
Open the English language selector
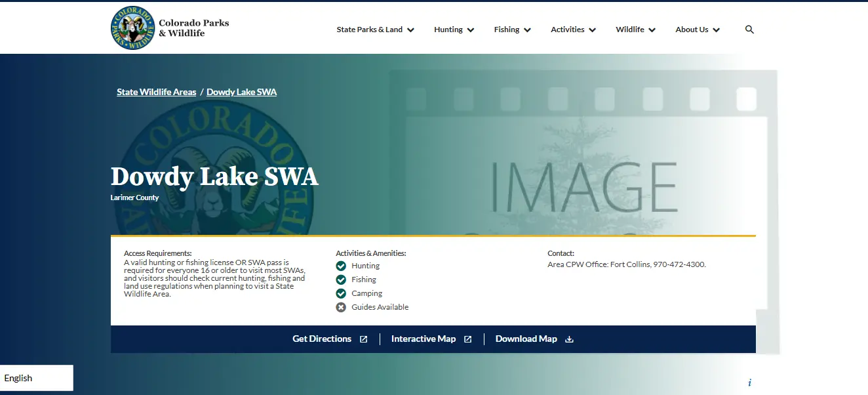(x=37, y=378)
